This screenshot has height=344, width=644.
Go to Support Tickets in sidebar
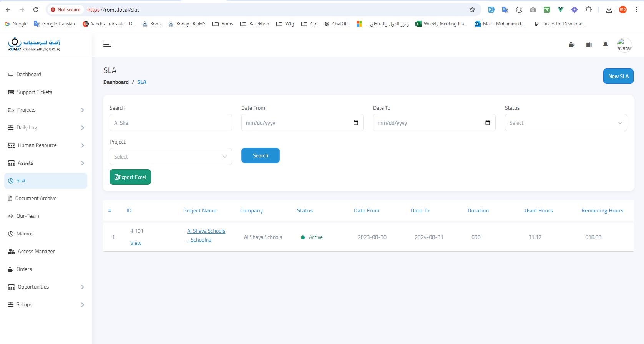(35, 92)
